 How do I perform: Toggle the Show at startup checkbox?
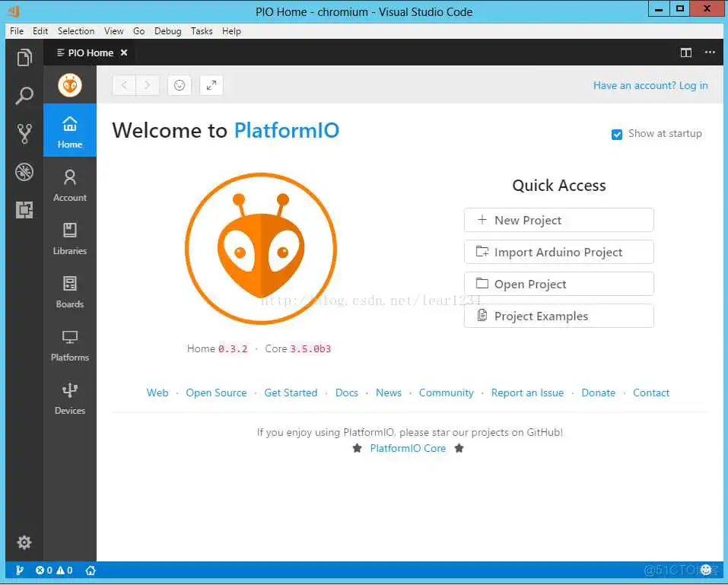point(617,135)
